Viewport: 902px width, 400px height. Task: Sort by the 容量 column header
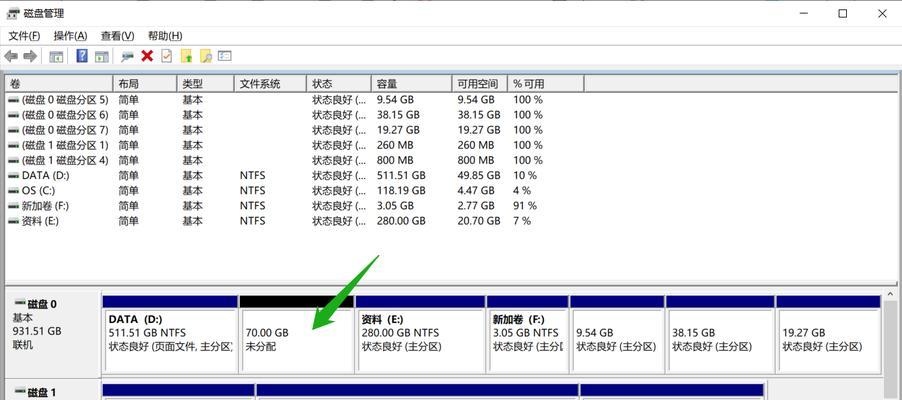[411, 84]
